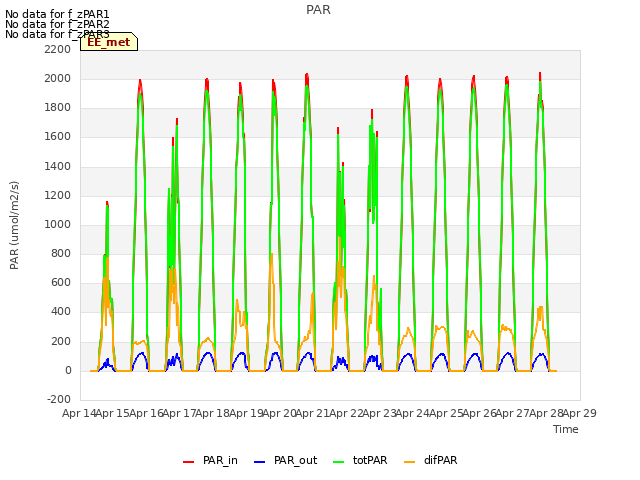Click the Apr 14 x-axis date label

pyautogui.click(x=79, y=413)
